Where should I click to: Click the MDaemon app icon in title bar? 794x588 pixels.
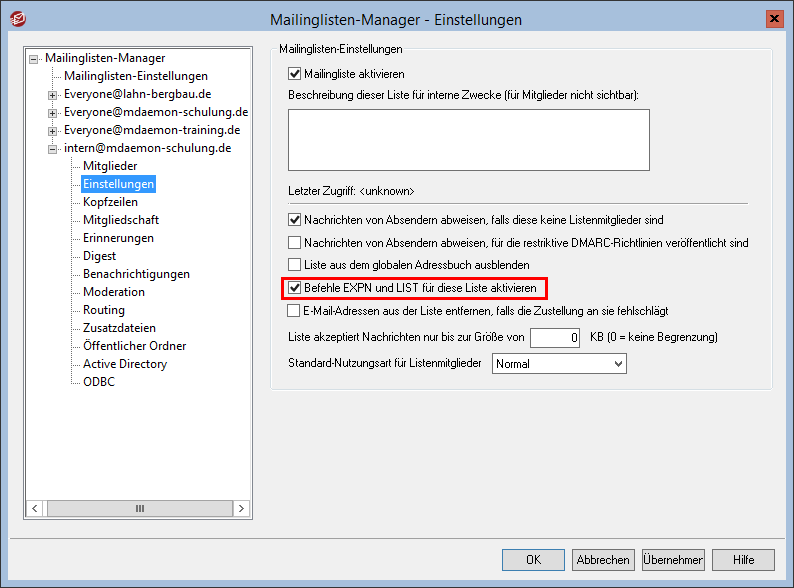(14, 19)
